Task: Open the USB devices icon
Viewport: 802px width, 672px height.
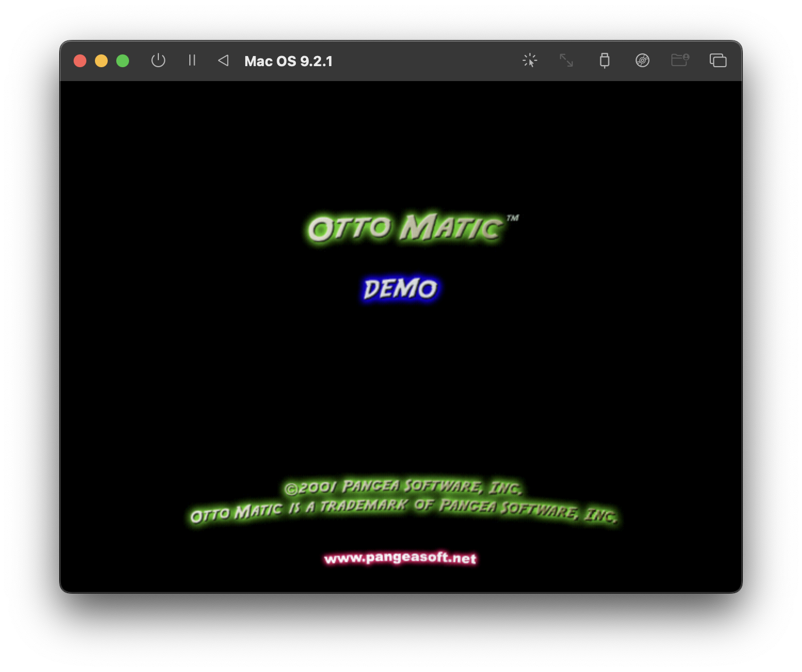Action: coord(604,60)
